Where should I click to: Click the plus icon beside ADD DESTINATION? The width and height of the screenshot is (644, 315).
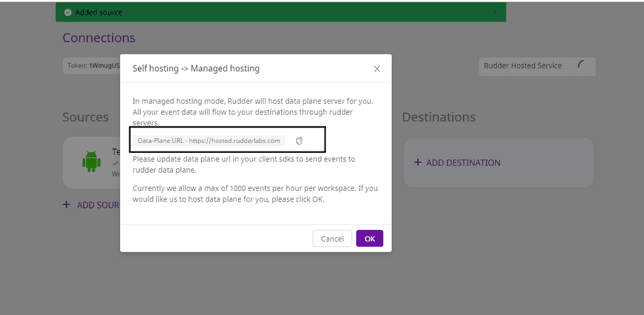coord(418,163)
